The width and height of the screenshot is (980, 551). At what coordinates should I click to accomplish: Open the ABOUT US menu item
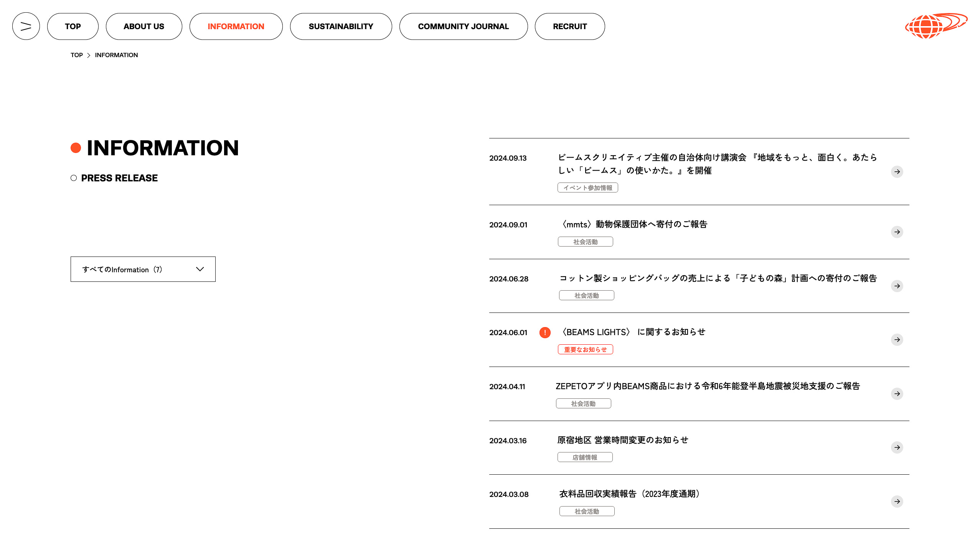coord(144,26)
